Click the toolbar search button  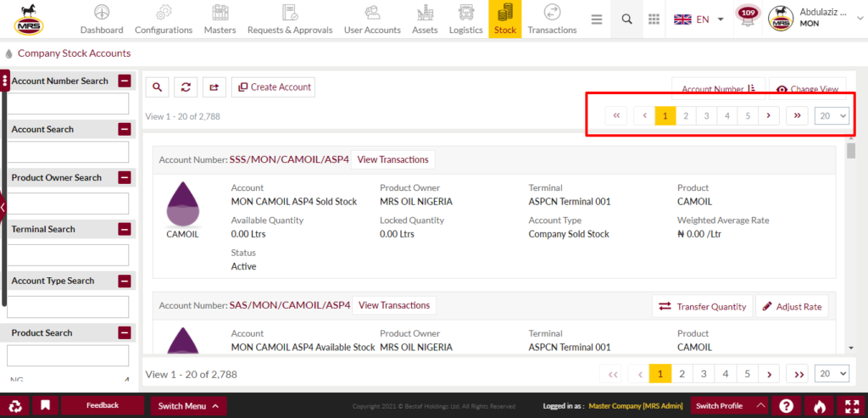pos(157,87)
